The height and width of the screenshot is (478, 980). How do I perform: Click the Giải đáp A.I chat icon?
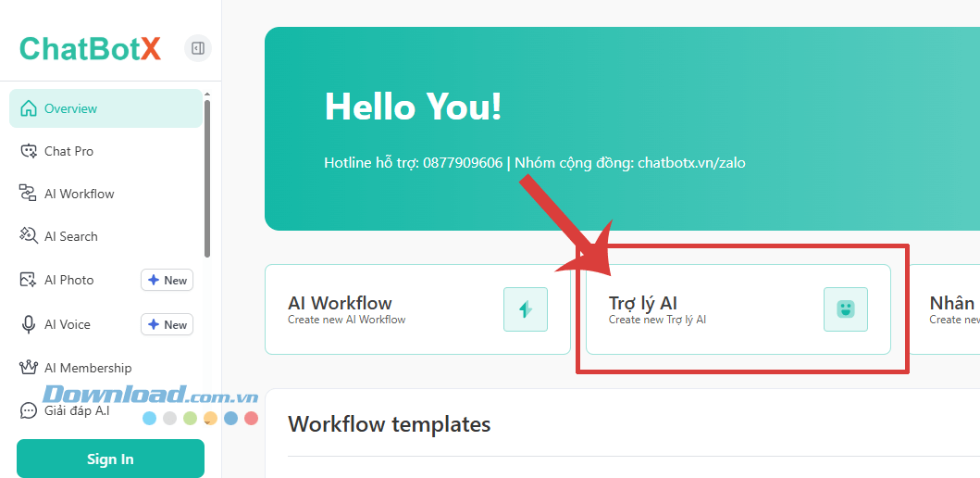click(29, 410)
